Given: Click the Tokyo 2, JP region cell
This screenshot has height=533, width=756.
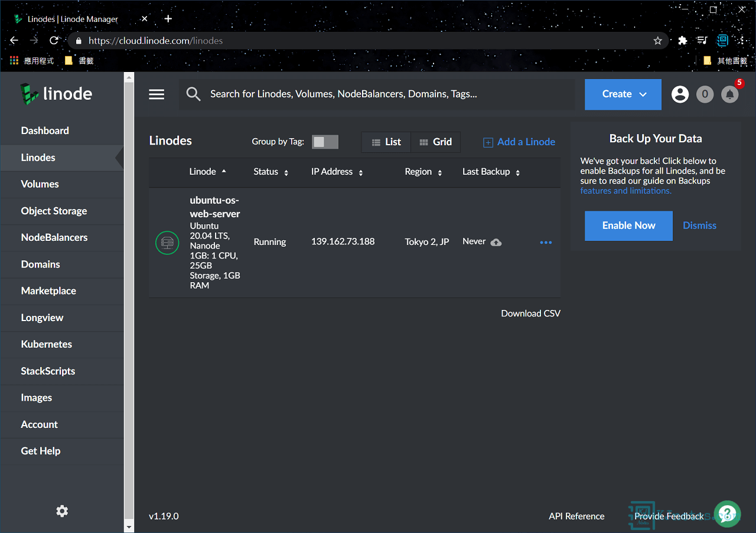Looking at the screenshot, I should coord(427,241).
